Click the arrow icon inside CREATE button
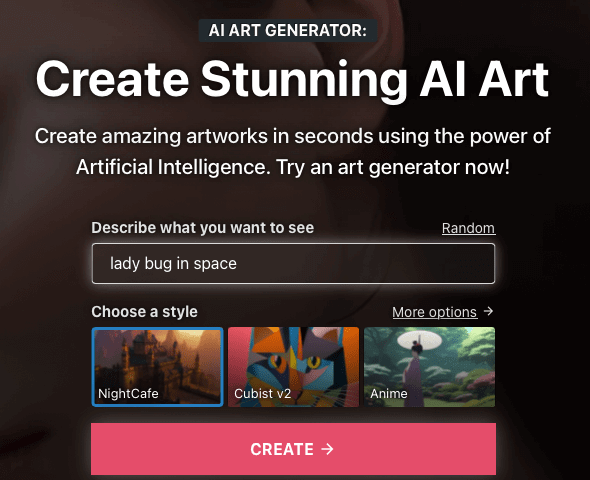 327,449
